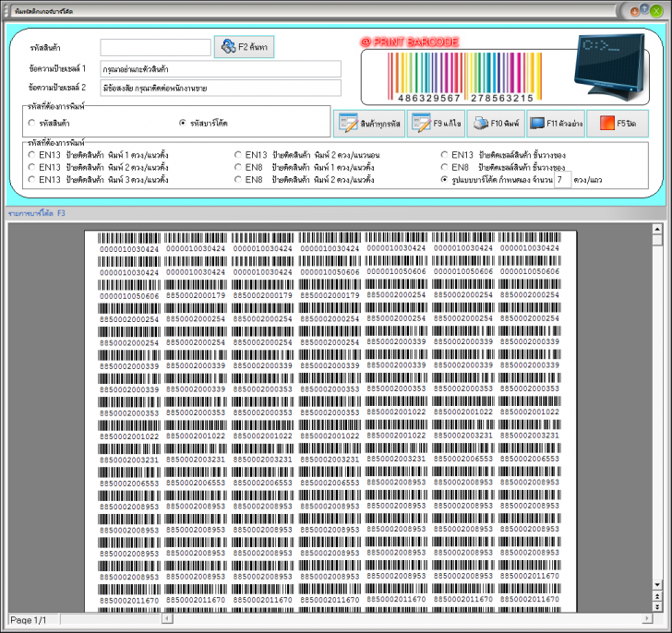Click the next-page double down arrow
This screenshot has height=633, width=672.
pyautogui.click(x=657, y=606)
